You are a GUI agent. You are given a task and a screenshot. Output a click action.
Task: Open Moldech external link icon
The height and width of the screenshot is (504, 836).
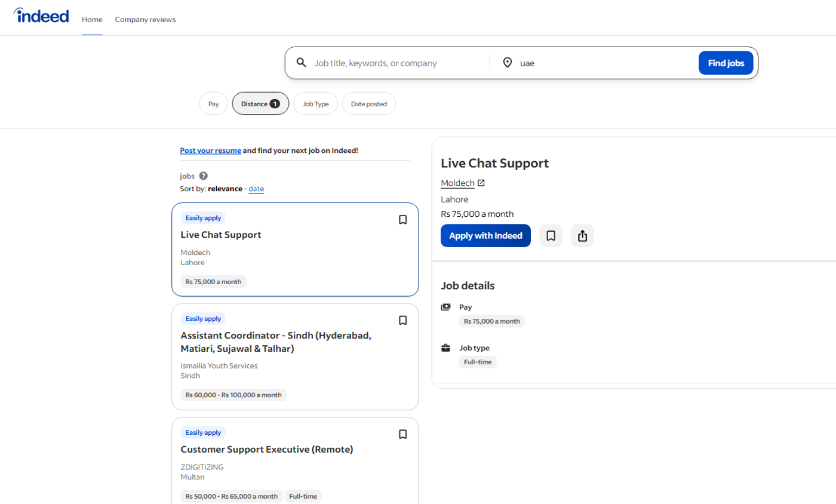pos(481,183)
